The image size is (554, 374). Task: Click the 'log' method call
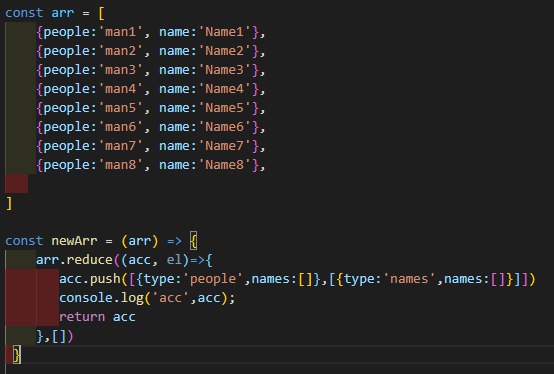(132, 298)
